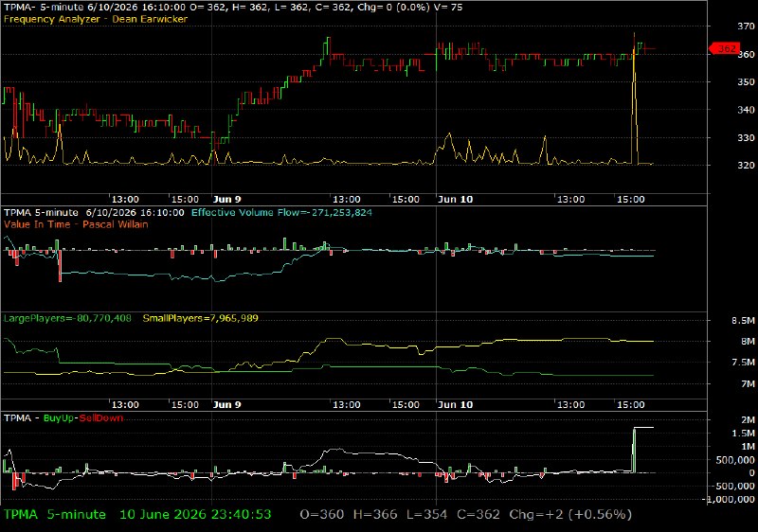
Task: Click the 8.5M axis label
Action: click(744, 321)
